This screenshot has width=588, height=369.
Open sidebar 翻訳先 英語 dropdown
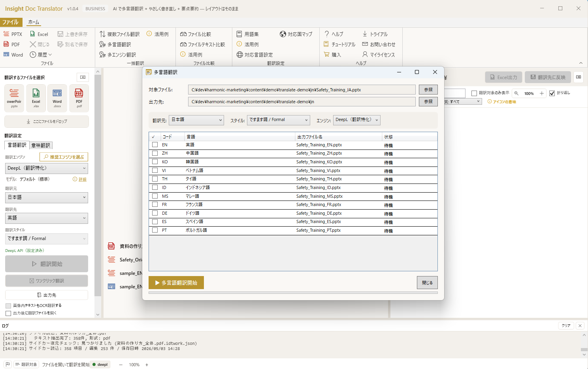click(47, 218)
